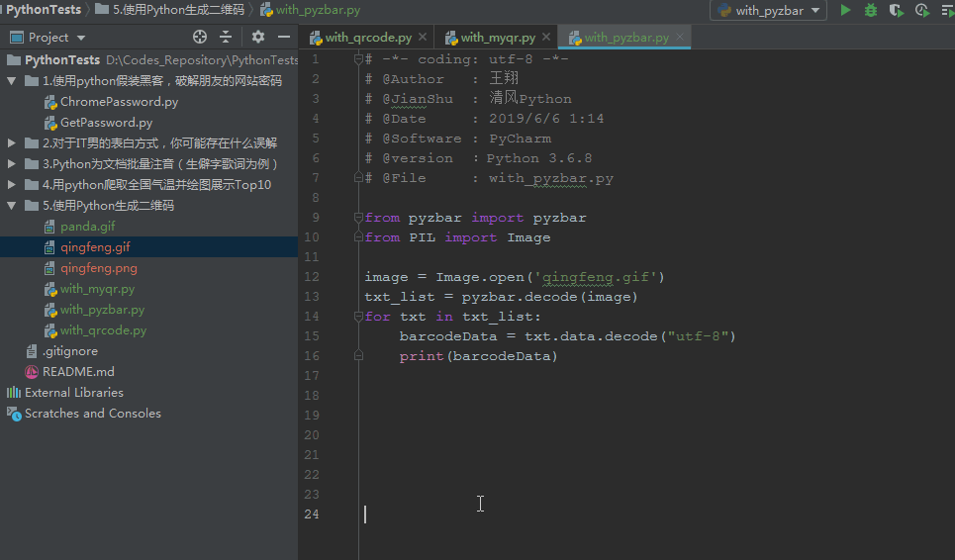Open with_qrcode.py from project tree

pyautogui.click(x=104, y=329)
